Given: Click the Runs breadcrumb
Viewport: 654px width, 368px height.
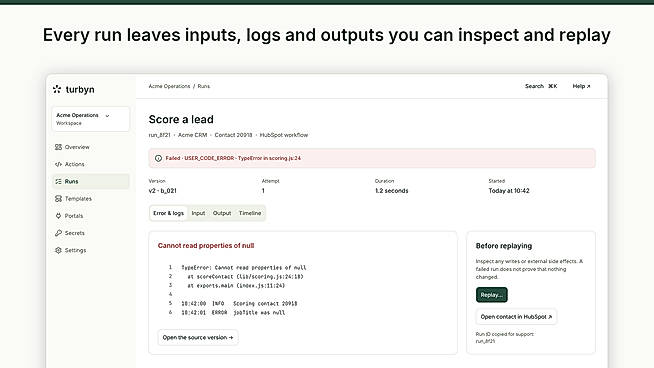Looking at the screenshot, I should [204, 86].
